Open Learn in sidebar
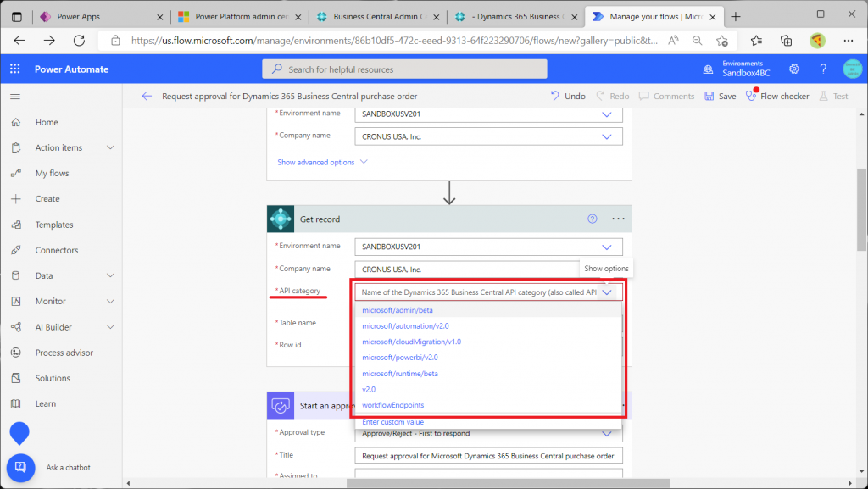Image resolution: width=868 pixels, height=489 pixels. (x=46, y=403)
